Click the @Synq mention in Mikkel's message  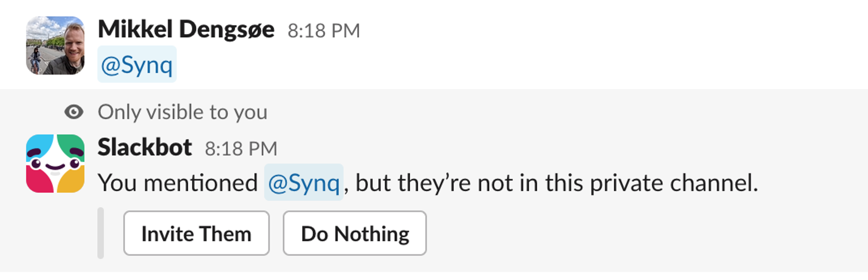coord(137,65)
